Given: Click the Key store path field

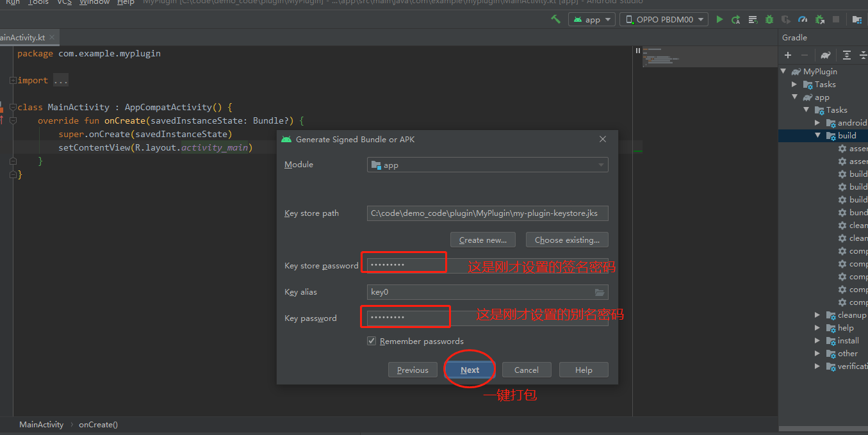Looking at the screenshot, I should click(x=487, y=213).
